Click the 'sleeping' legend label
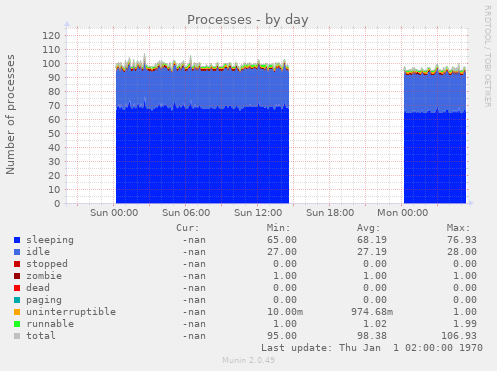497x371 pixels. (x=50, y=240)
